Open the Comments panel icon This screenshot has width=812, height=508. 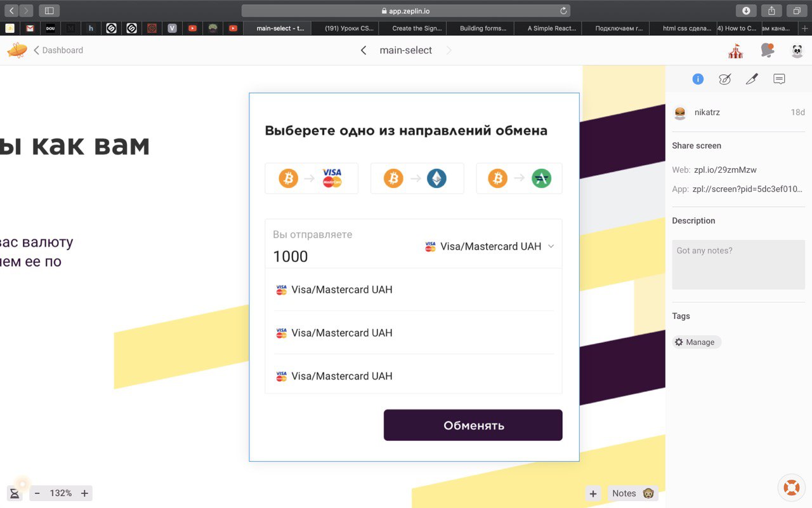(780, 79)
